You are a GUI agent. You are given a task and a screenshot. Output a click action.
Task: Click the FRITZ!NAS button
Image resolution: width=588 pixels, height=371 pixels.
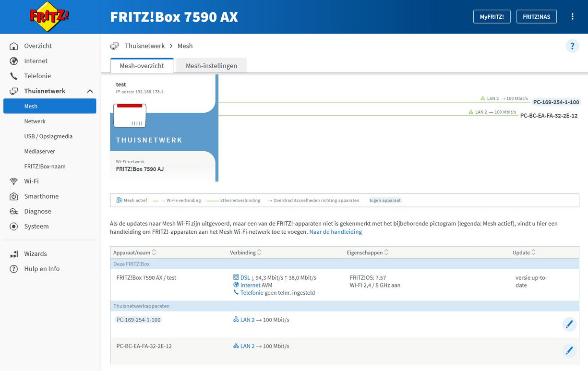pos(537,16)
